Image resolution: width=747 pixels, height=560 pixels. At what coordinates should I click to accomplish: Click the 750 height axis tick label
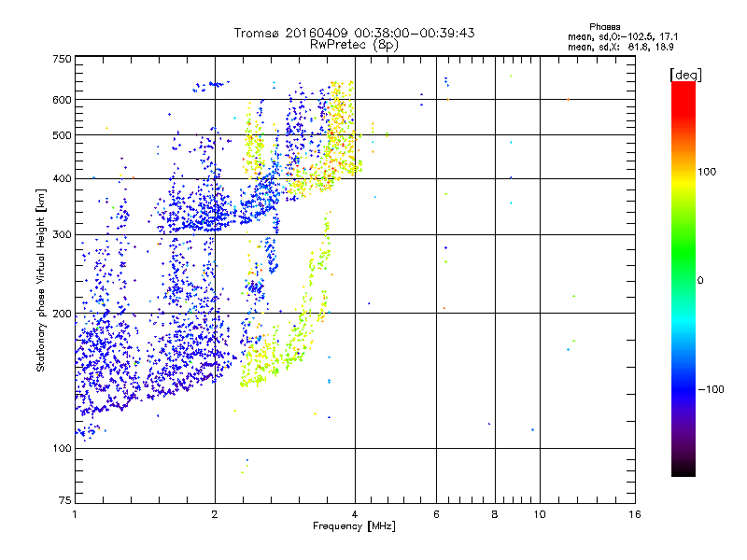tap(62, 59)
